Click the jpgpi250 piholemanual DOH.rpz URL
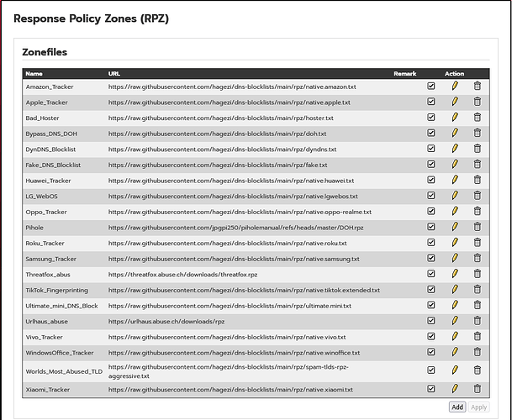Image resolution: width=512 pixels, height=420 pixels. 235,228
